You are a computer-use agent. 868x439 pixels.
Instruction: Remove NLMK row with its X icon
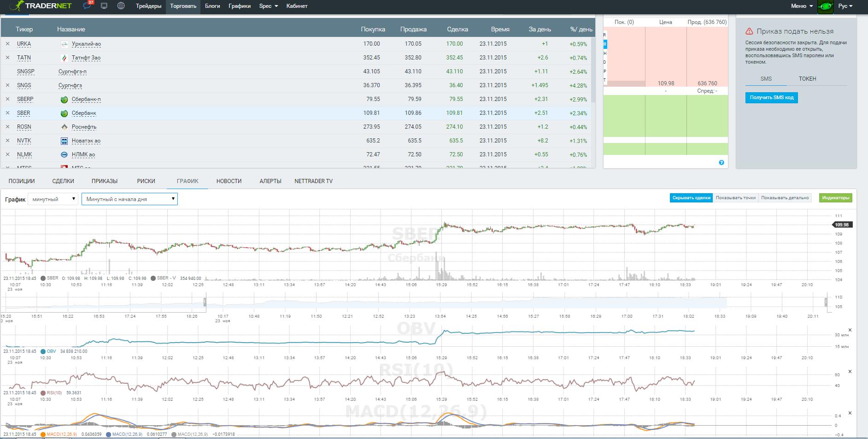[x=7, y=154]
